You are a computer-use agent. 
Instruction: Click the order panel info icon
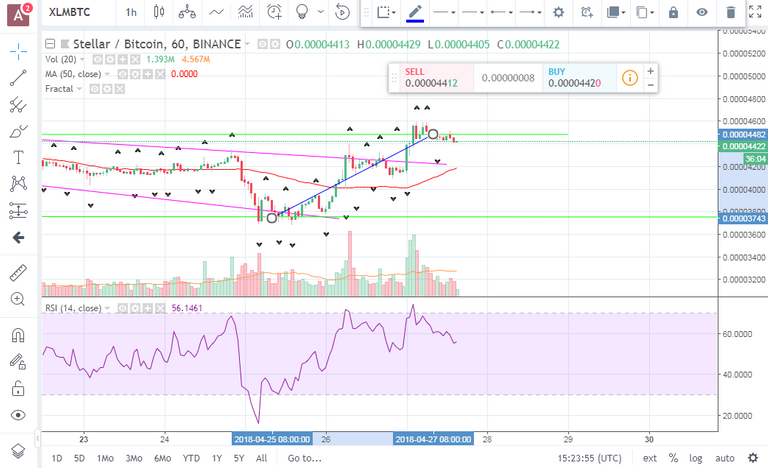click(629, 77)
